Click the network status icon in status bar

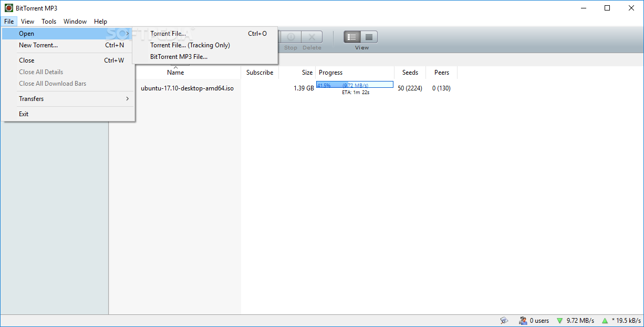(504, 320)
